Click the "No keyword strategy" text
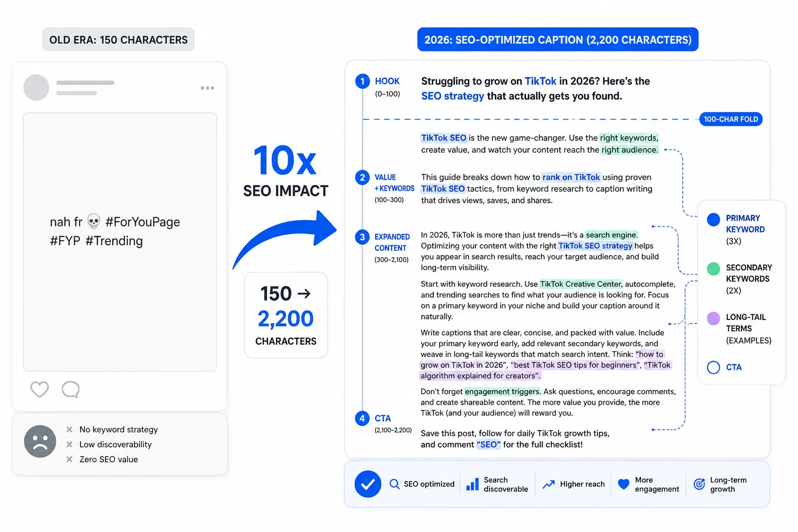 click(118, 430)
